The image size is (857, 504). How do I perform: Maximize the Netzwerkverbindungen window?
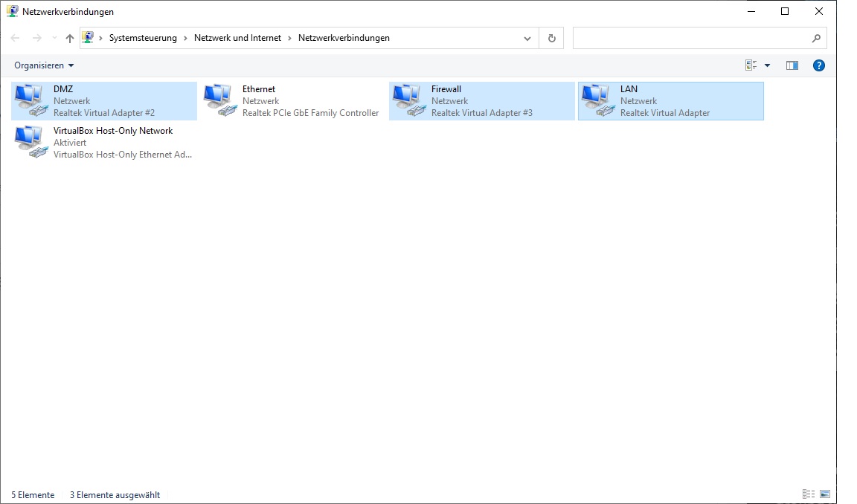[x=785, y=11]
